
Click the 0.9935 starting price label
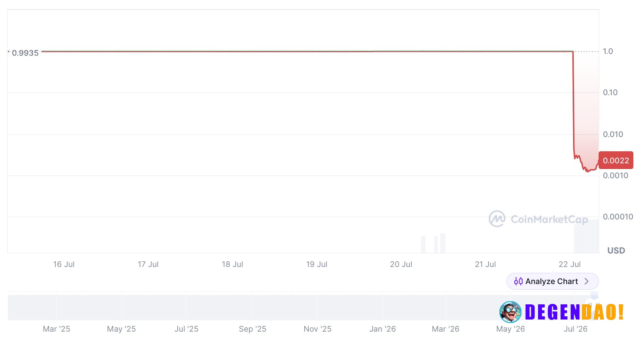[x=25, y=53]
